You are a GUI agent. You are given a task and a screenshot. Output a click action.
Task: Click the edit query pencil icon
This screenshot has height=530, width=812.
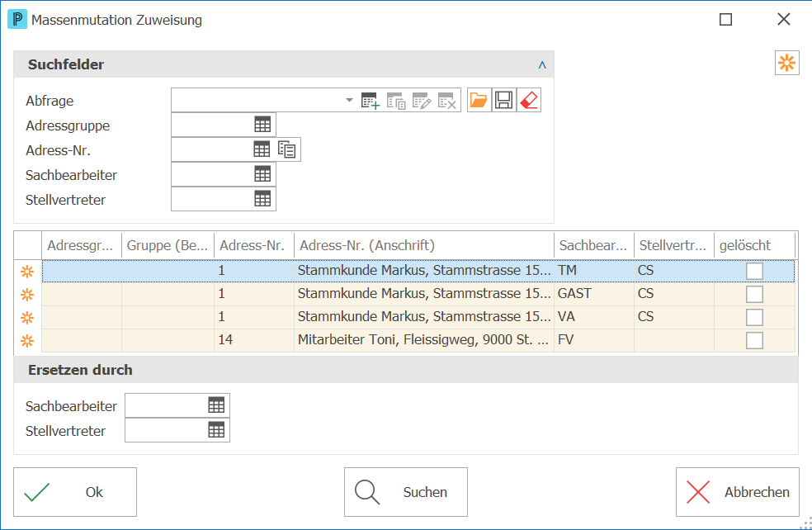click(422, 101)
